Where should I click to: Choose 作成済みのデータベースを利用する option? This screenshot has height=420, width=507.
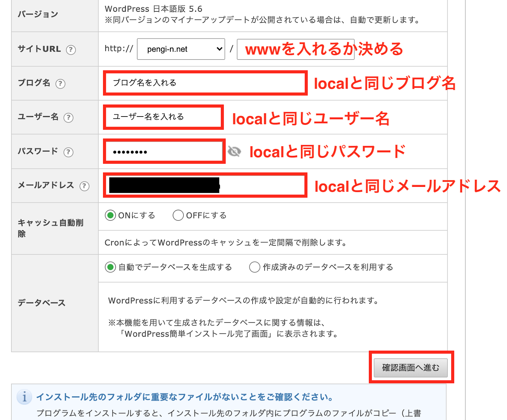(x=255, y=267)
